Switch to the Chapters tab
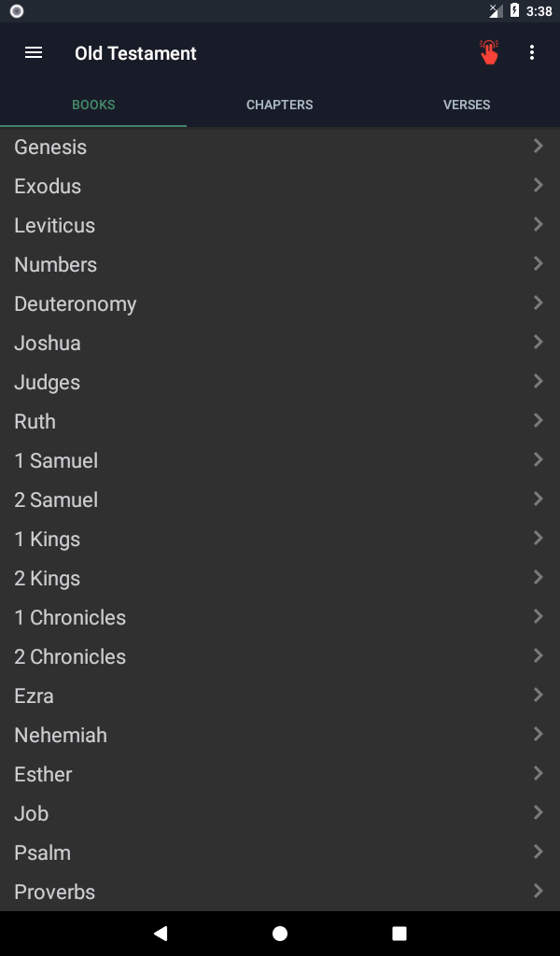 pyautogui.click(x=280, y=105)
